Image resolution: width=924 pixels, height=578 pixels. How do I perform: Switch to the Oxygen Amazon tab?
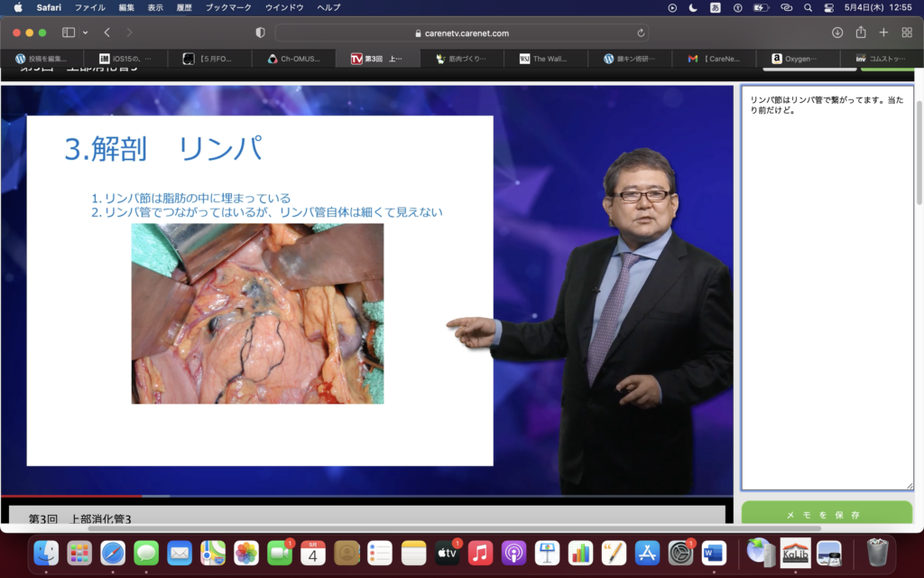tap(798, 59)
